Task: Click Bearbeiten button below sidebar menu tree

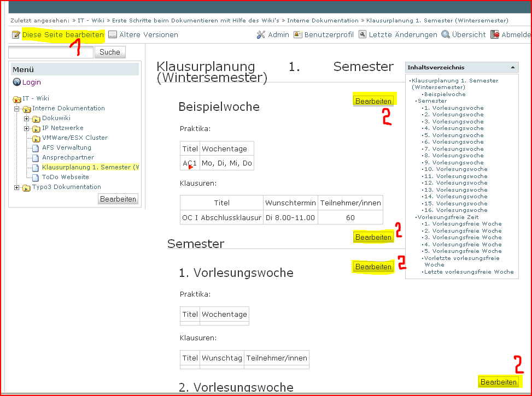Action: coord(118,199)
